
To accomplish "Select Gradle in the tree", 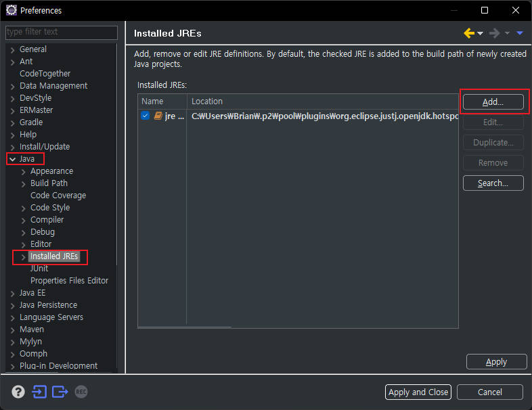I will click(x=31, y=122).
